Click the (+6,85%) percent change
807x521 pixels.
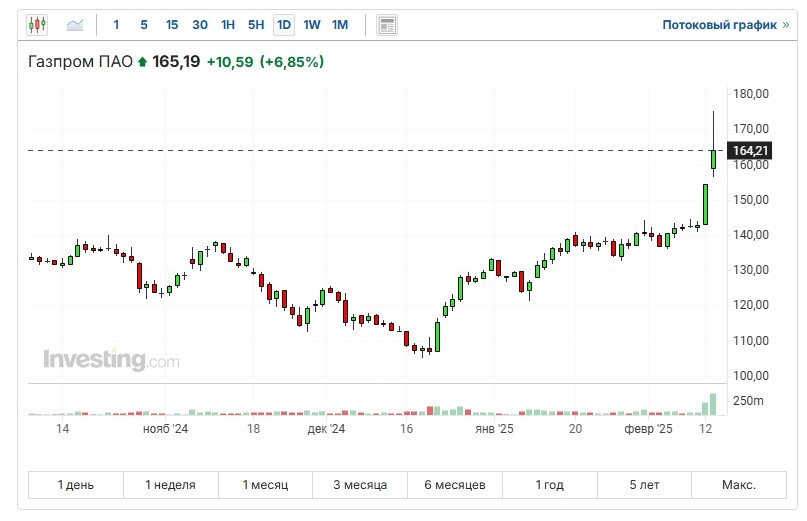pyautogui.click(x=292, y=62)
